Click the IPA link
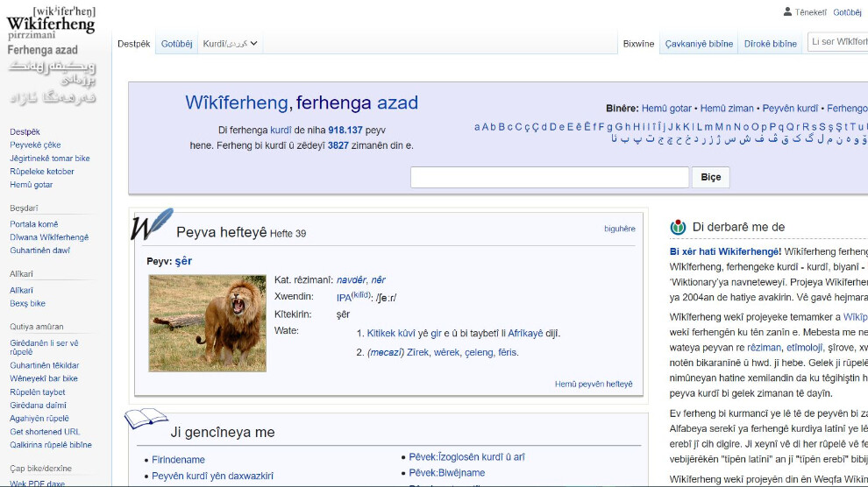The width and height of the screenshot is (868, 487). pos(344,298)
